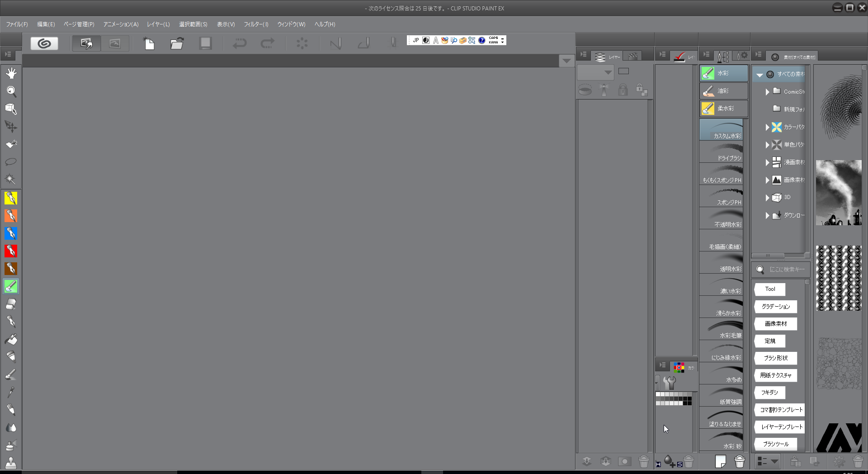
Task: Open CLIP STUDIO via the swirl logo button
Action: coord(44,43)
